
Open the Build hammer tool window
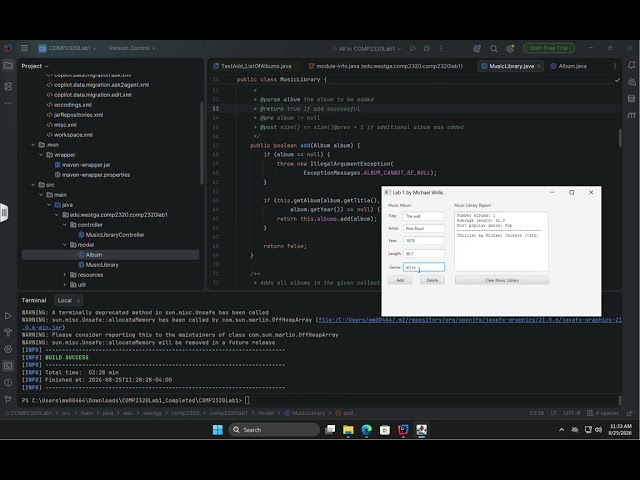click(8, 332)
